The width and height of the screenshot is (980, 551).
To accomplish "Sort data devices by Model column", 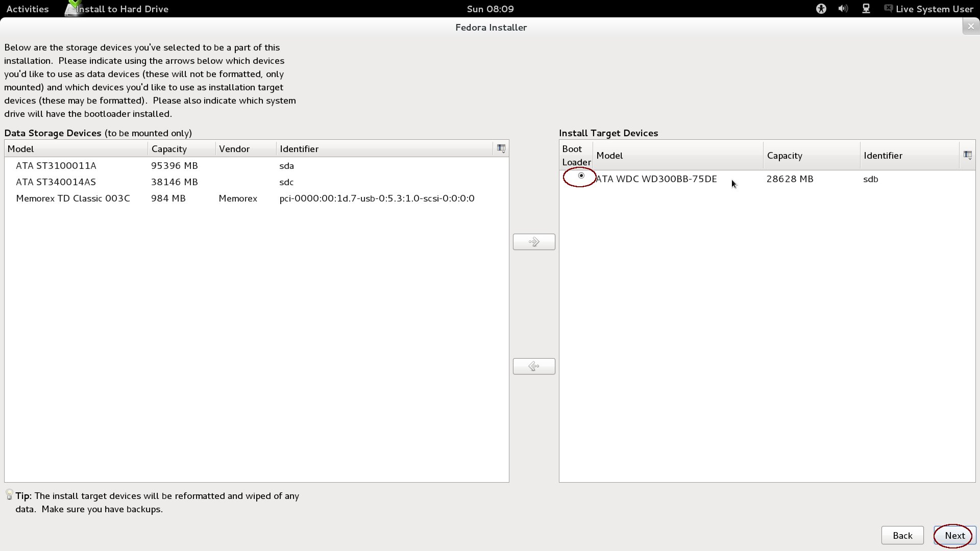I will (x=77, y=148).
